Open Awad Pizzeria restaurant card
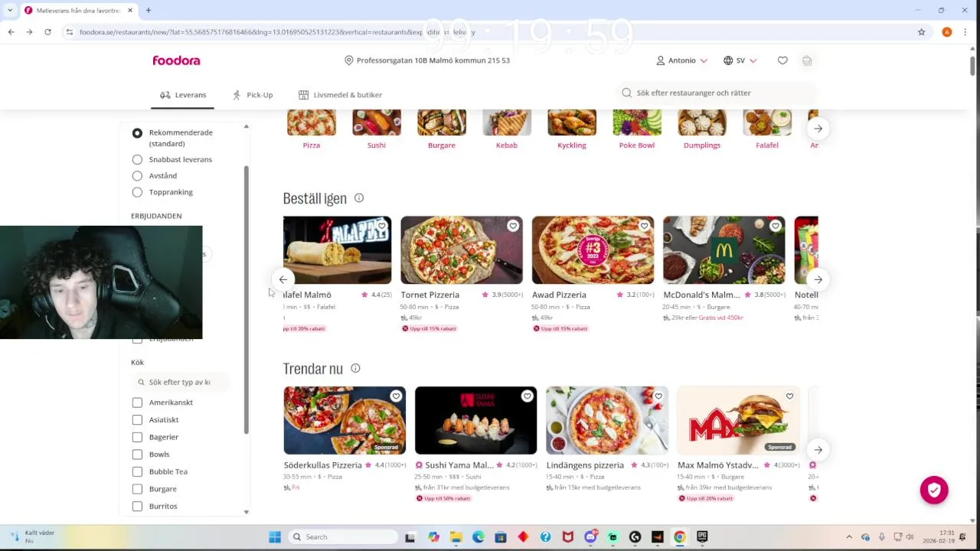The height and width of the screenshot is (551, 980). (593, 274)
